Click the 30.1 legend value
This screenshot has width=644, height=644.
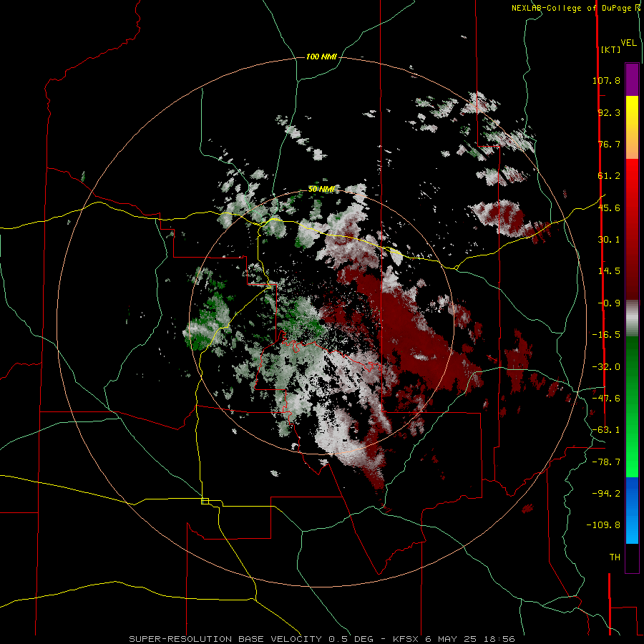[x=609, y=240]
